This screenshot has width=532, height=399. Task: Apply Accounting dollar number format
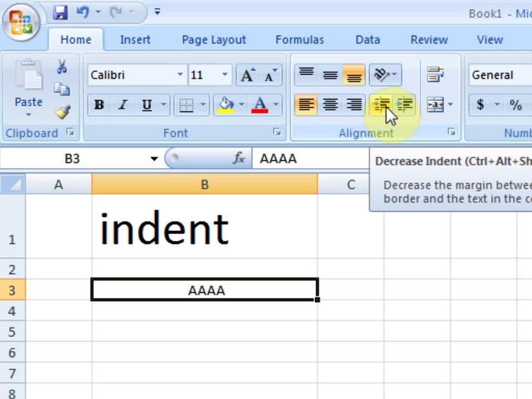click(480, 105)
